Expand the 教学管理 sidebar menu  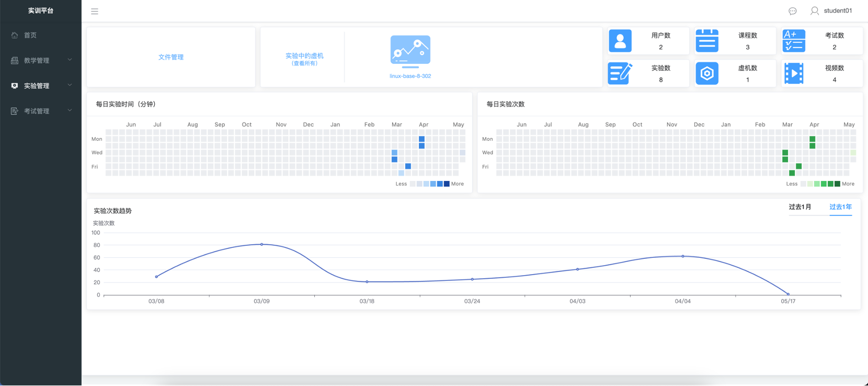[41, 61]
